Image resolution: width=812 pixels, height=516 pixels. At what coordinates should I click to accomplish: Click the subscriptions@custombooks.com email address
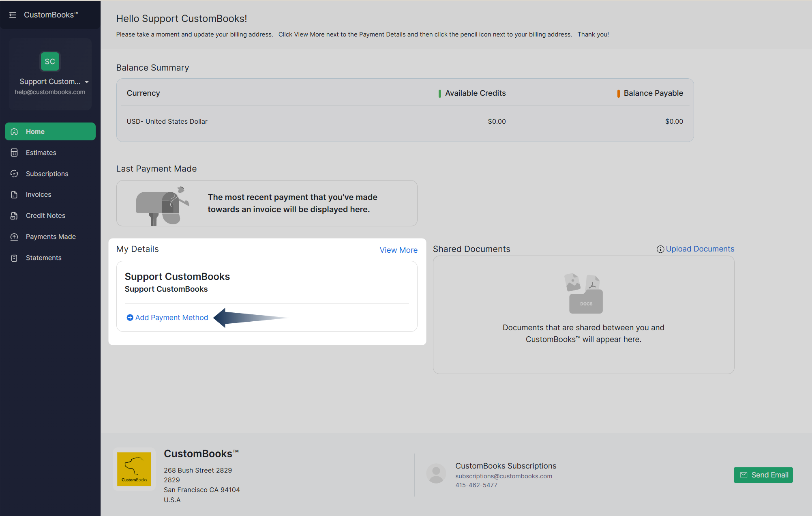click(x=503, y=476)
